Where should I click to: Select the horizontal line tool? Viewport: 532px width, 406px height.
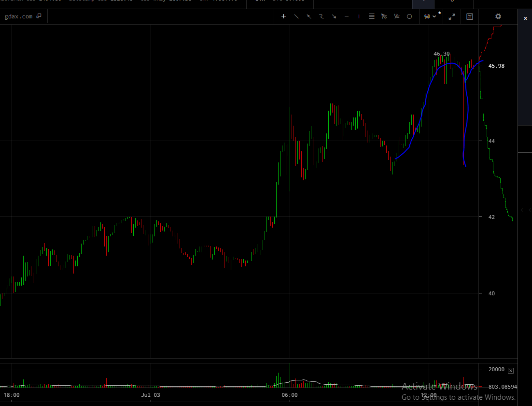[x=347, y=16]
